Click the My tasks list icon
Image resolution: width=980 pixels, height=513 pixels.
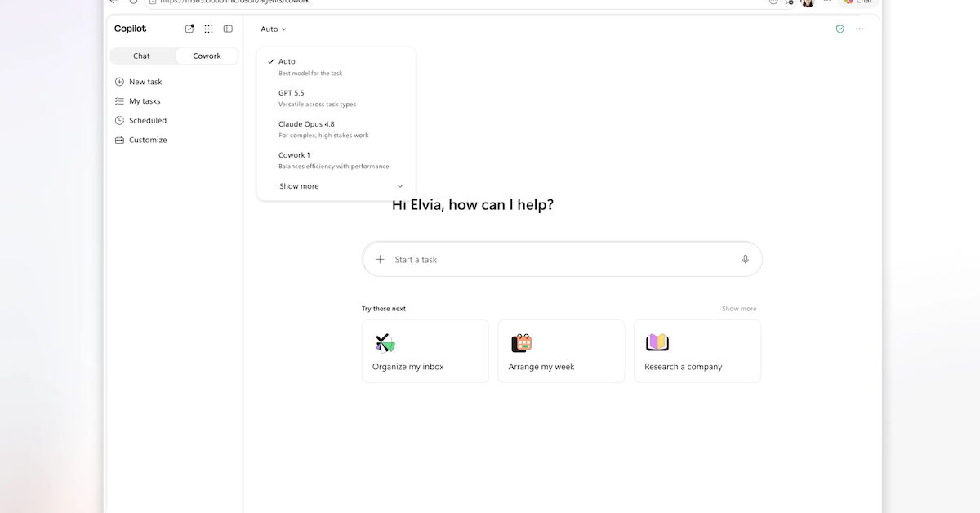coord(119,101)
